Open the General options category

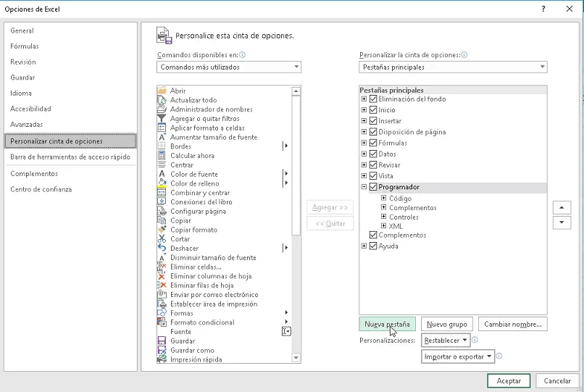pyautogui.click(x=70, y=30)
